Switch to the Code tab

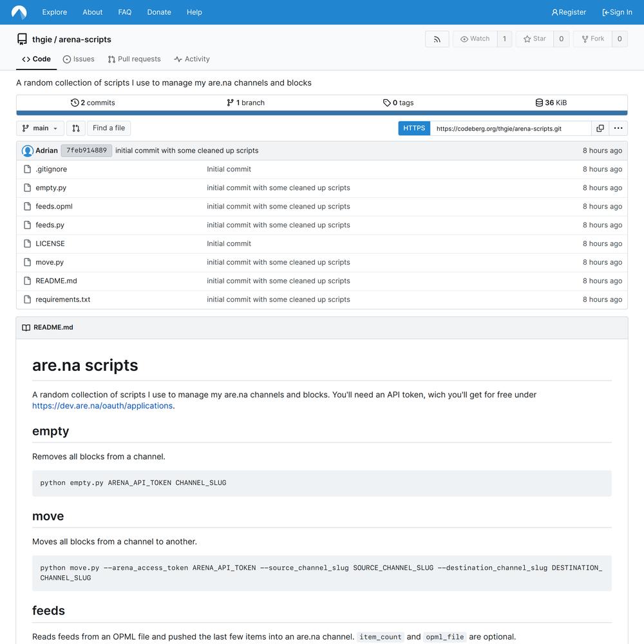pos(37,59)
